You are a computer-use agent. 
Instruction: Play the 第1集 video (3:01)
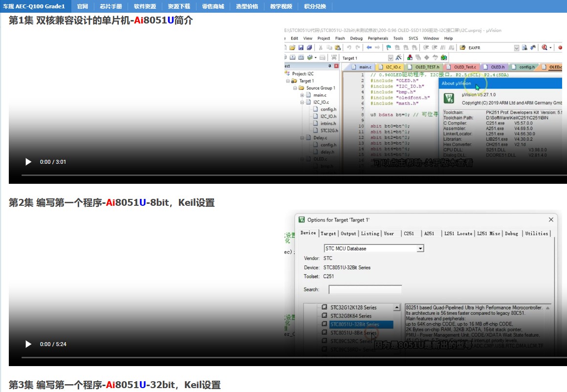point(28,162)
